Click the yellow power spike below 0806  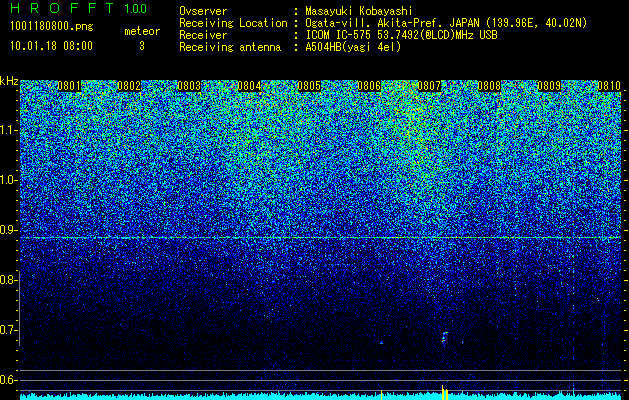[381, 395]
